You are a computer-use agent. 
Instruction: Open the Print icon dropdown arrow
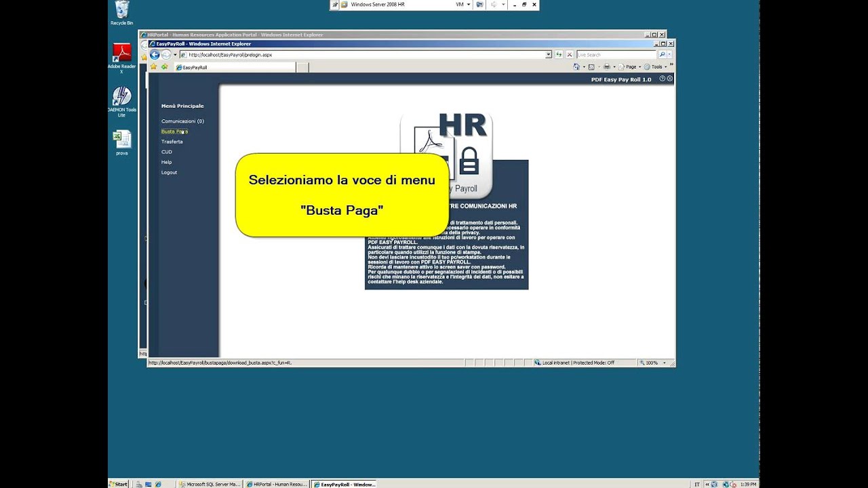pyautogui.click(x=614, y=67)
